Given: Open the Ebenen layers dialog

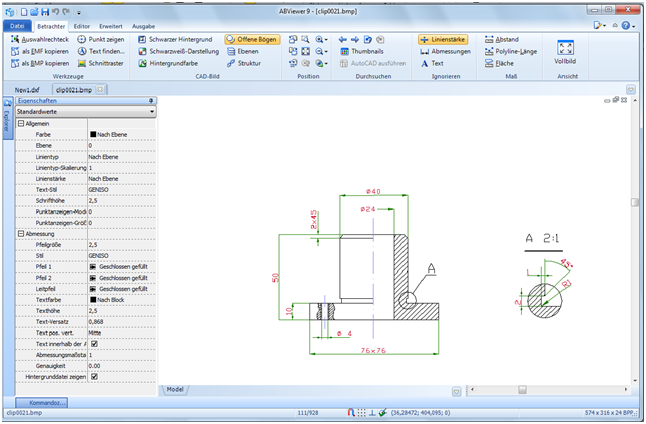Looking at the screenshot, I should click(246, 50).
